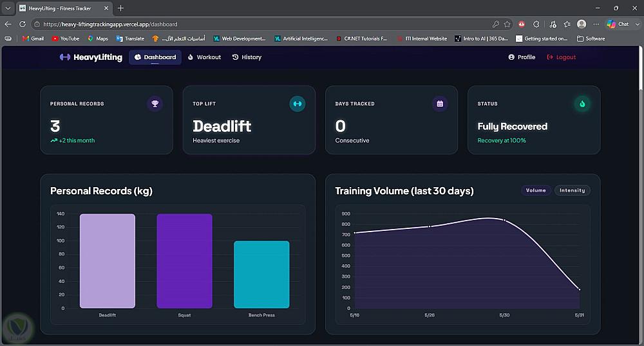Open browser extensions puzzle icon
Screen dimensions: 644x346
[x=536, y=24]
